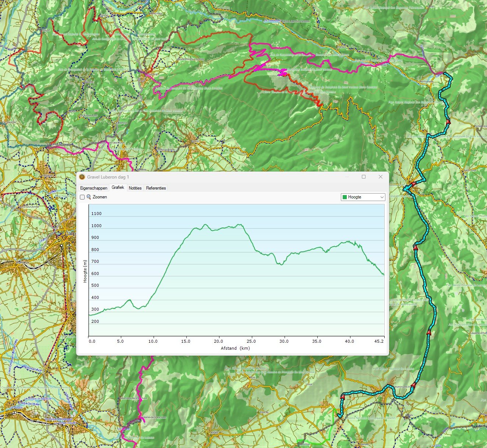Click the Monteux town label on the map
This screenshot has width=487, height=448.
[x=21, y=262]
